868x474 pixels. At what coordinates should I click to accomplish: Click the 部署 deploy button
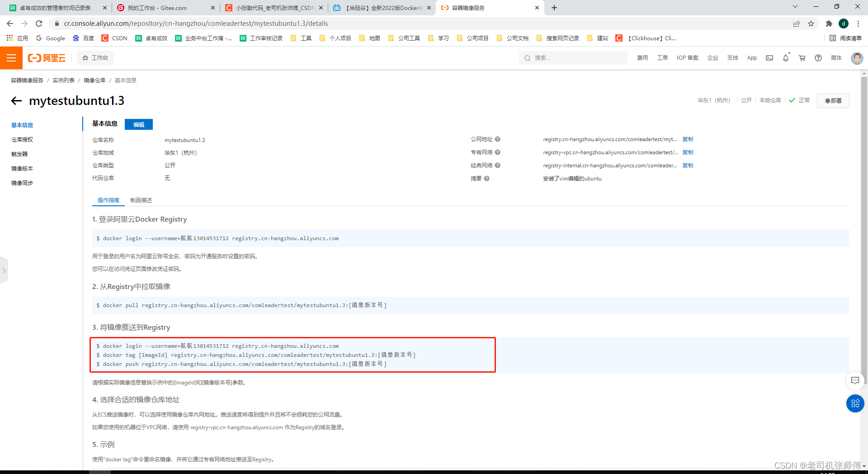[x=833, y=101]
